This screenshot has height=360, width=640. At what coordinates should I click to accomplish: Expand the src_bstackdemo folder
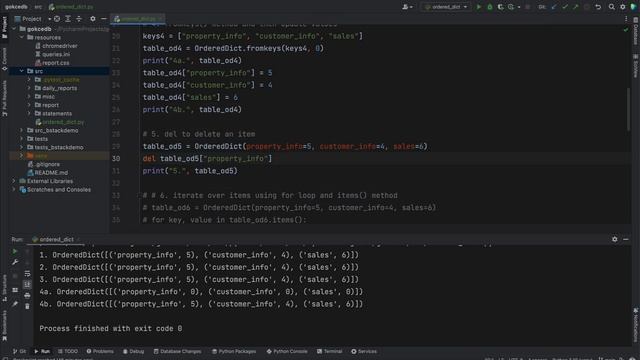click(22, 130)
